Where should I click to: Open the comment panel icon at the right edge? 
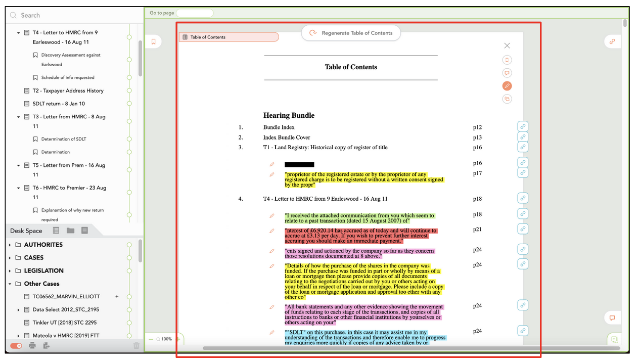[x=612, y=318]
